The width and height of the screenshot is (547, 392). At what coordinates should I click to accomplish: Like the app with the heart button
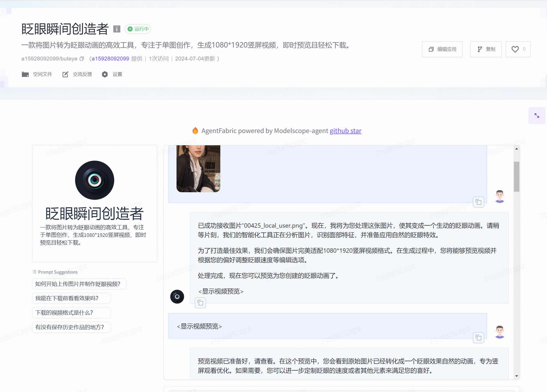pyautogui.click(x=518, y=49)
